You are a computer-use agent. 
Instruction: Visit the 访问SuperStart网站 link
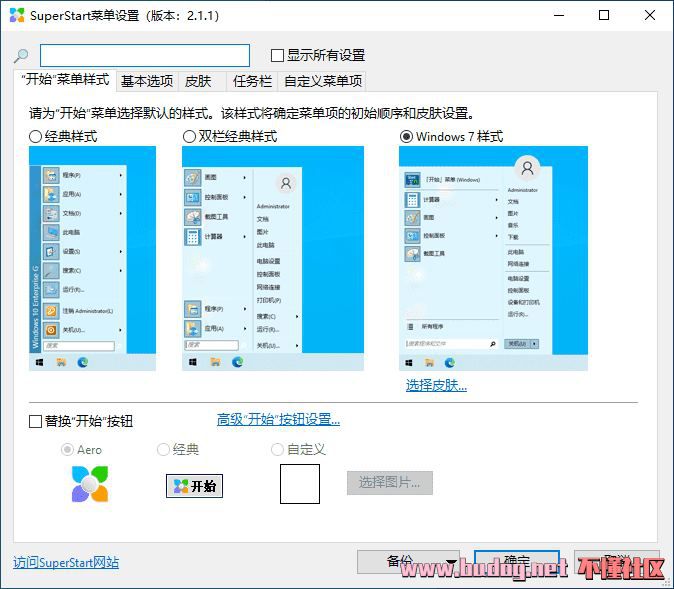coord(66,562)
